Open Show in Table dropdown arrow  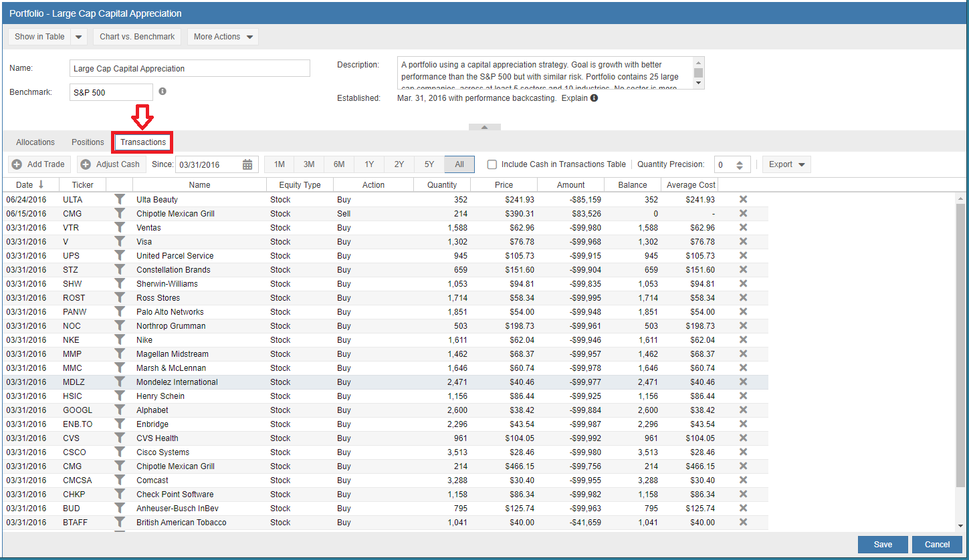78,37
